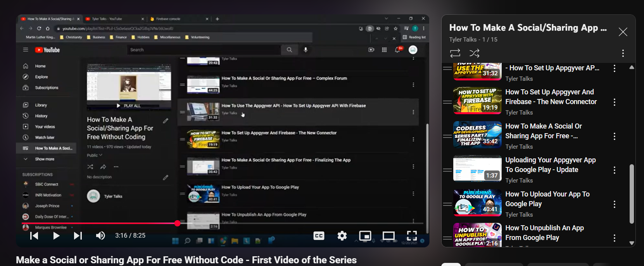The height and width of the screenshot is (266, 644).
Task: Open options for How To Make A Social Or Sharing App item
Action: tap(615, 136)
